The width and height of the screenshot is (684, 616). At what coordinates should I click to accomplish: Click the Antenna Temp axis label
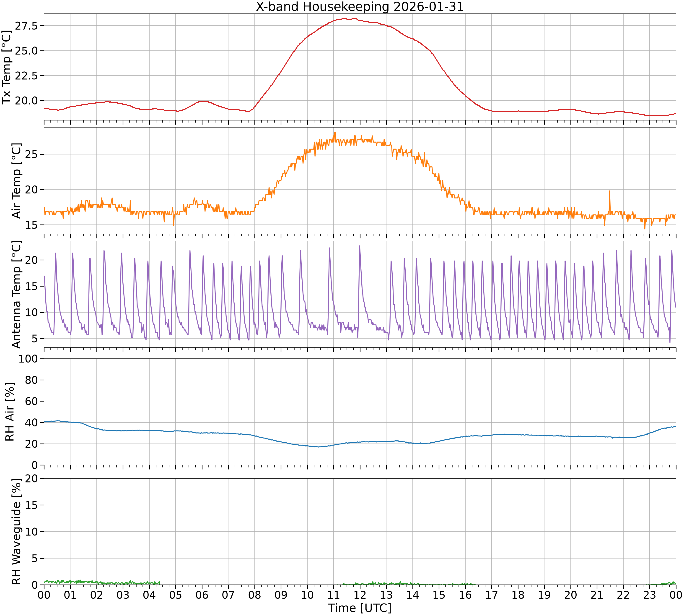[16, 294]
